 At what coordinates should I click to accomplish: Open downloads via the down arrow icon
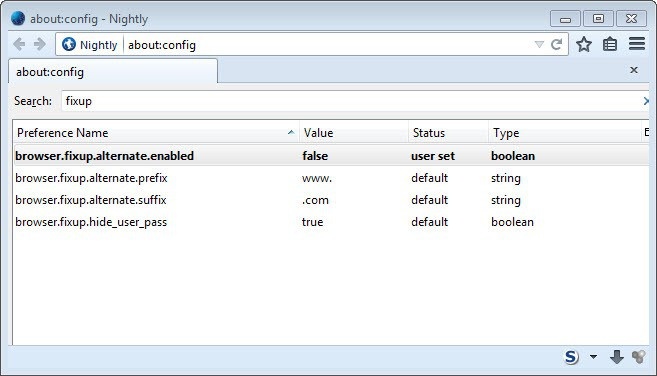pyautogui.click(x=616, y=357)
